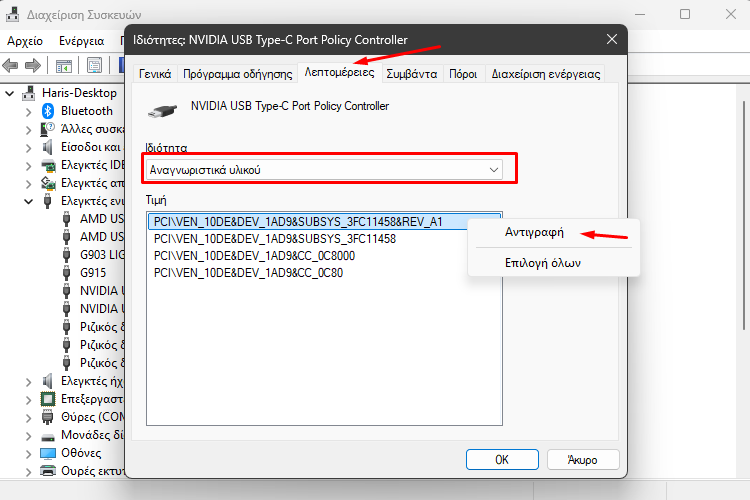Select the Haris-Desktop computer icon
The height and width of the screenshot is (500, 750).
(29, 93)
